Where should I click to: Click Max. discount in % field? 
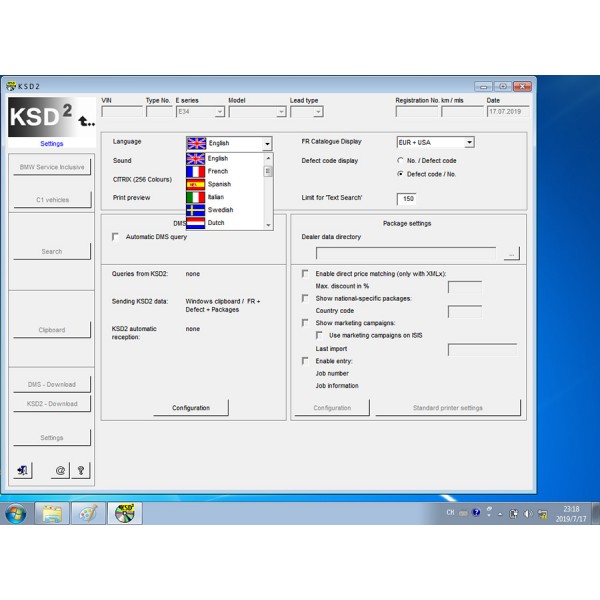(465, 287)
